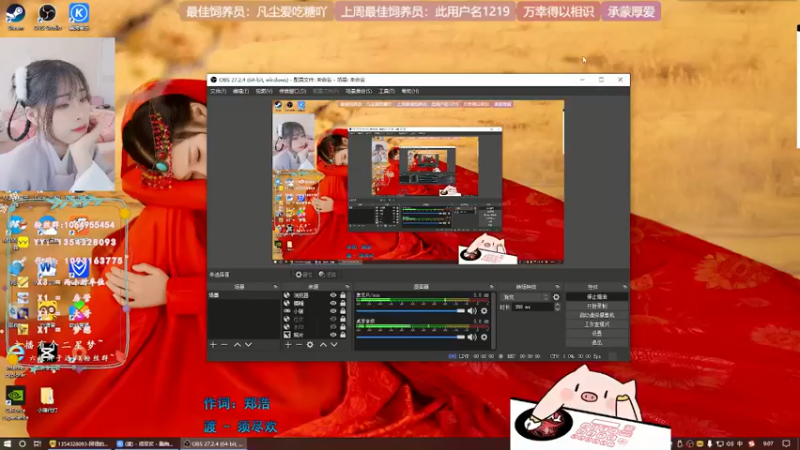
Task: Open source Properties toolbar button
Action: click(x=303, y=274)
